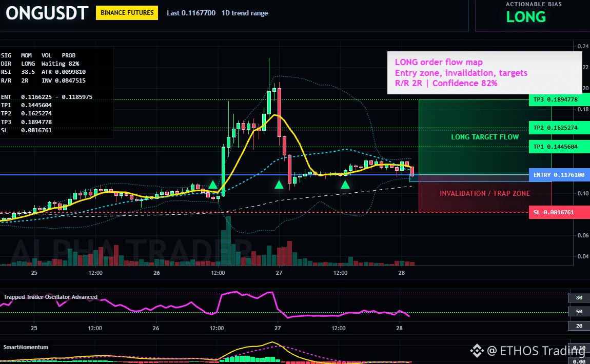Click the 25 date on the price chart time axis

point(34,273)
